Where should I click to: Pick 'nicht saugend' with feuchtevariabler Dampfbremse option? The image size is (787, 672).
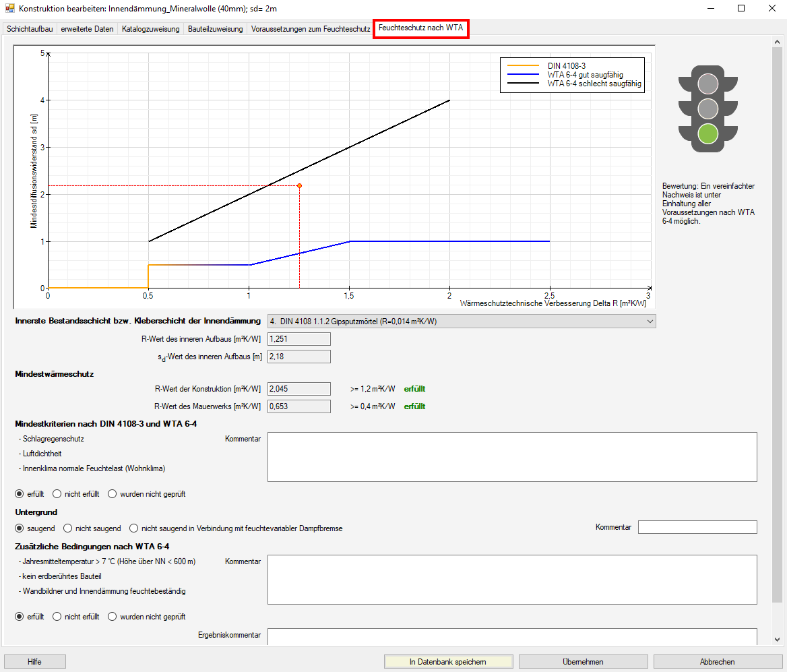134,528
